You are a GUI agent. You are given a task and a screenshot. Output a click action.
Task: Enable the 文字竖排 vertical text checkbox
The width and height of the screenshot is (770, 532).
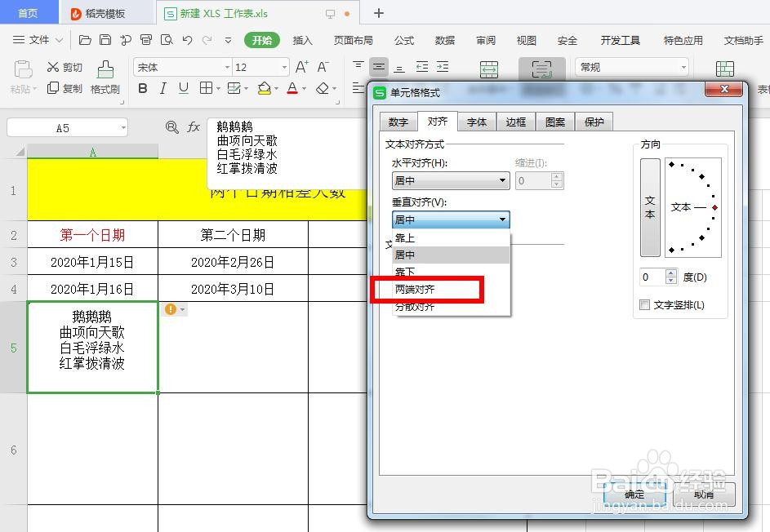(644, 304)
